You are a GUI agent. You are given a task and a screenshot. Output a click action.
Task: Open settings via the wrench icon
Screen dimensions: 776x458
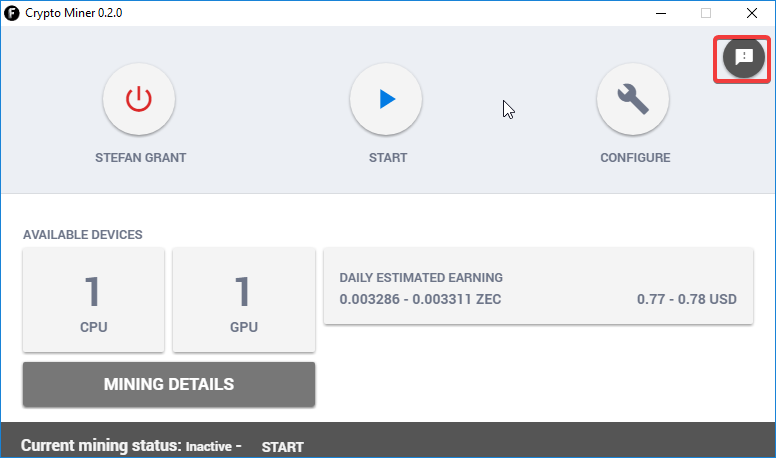tap(633, 99)
